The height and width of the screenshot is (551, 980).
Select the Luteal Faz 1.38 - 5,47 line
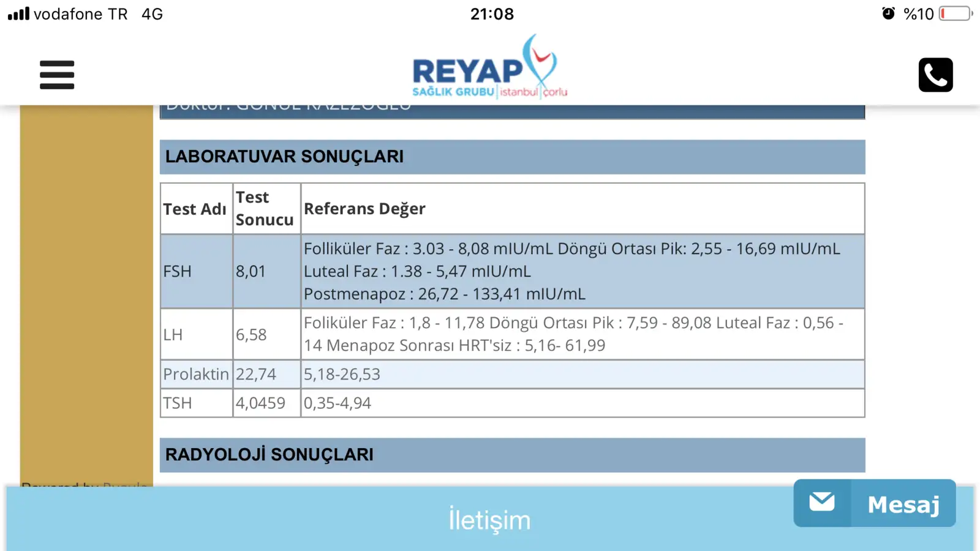pos(417,271)
